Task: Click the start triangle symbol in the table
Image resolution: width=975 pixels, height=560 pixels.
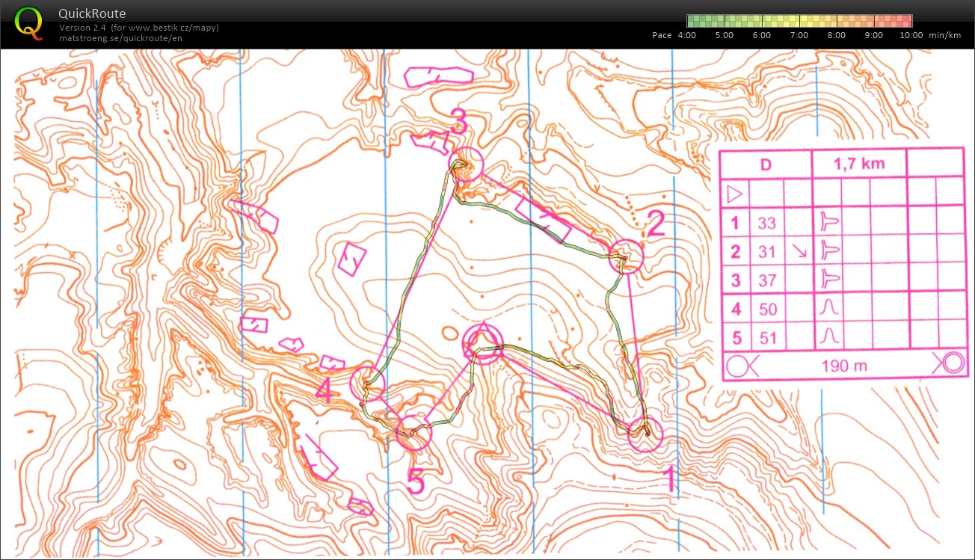Action: coord(734,194)
